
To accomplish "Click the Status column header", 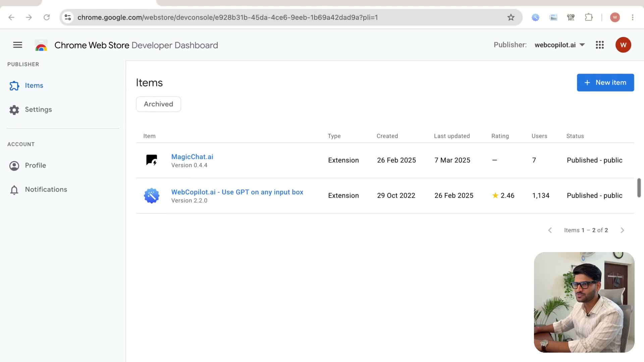I will click(x=575, y=136).
